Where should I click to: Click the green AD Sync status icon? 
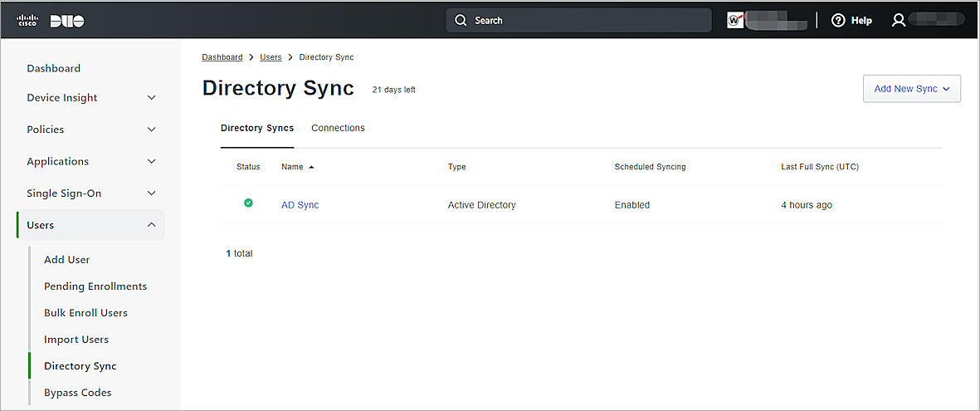tap(248, 203)
